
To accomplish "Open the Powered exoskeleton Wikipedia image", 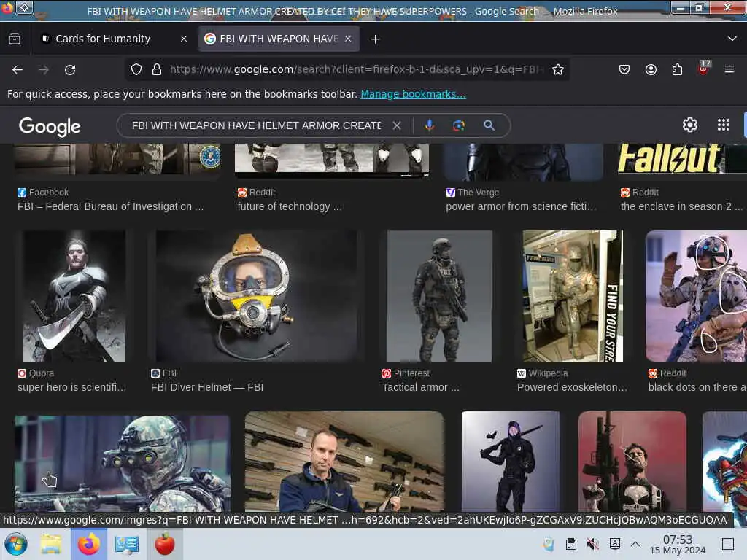I will (573, 296).
